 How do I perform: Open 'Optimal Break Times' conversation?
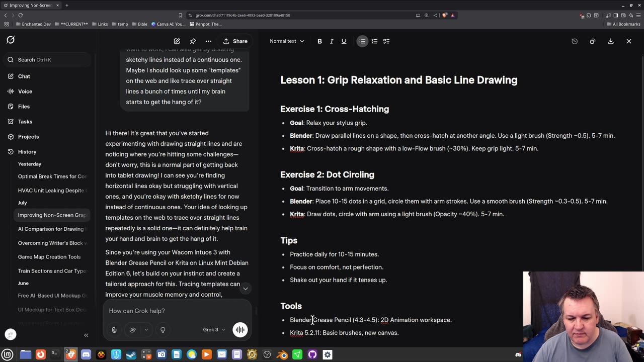click(x=52, y=176)
